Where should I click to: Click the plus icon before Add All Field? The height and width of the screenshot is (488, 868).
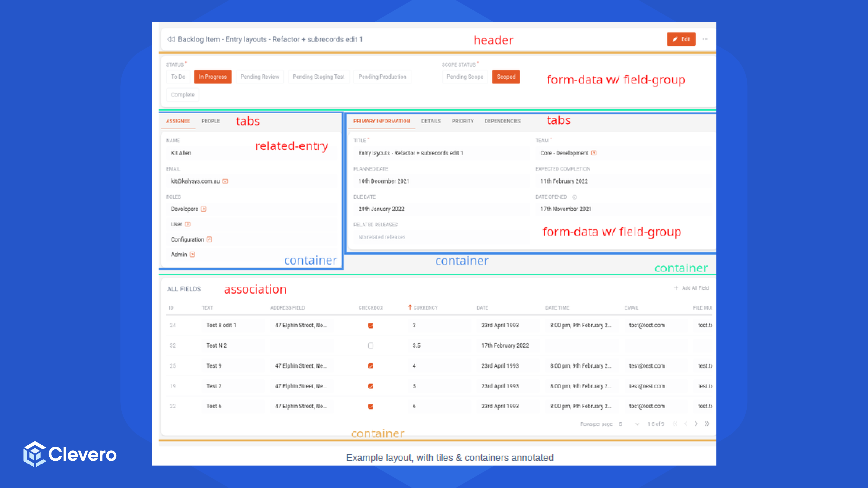click(676, 288)
